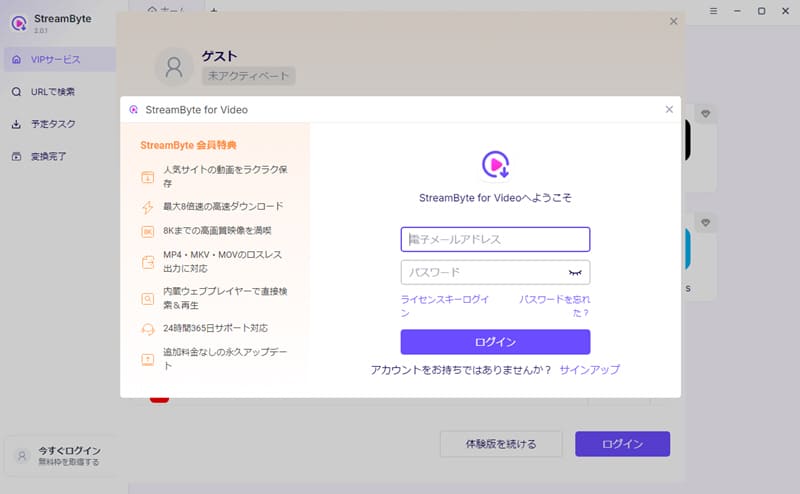The image size is (800, 494).
Task: Click the サインアップ link
Action: 589,369
